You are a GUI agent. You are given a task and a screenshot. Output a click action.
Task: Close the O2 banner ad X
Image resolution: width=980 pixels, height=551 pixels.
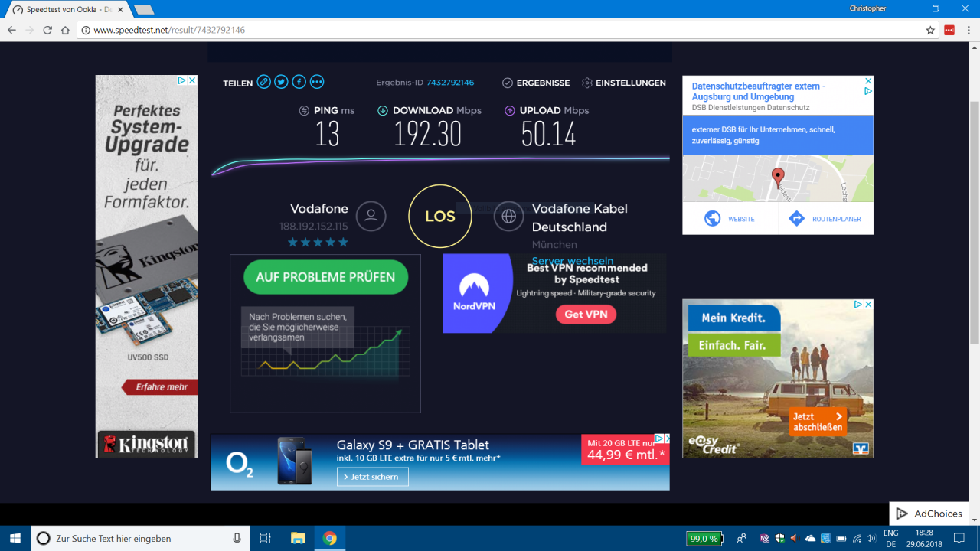666,439
